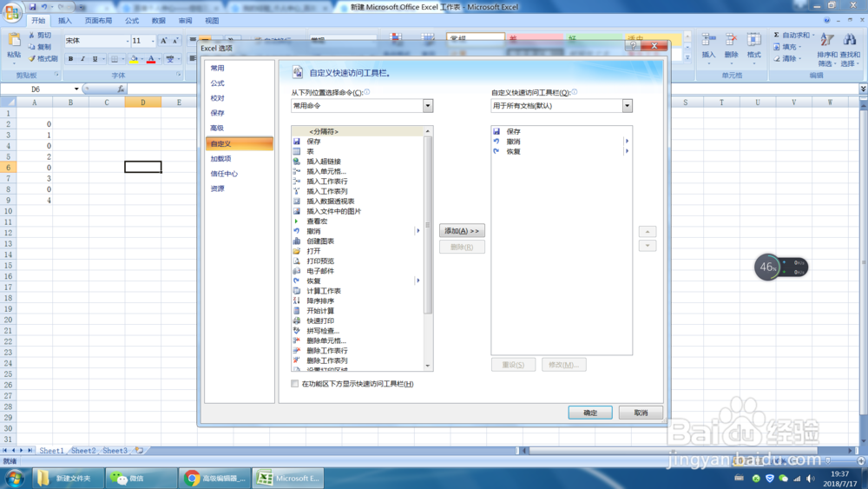The height and width of the screenshot is (489, 868).
Task: Select the 插入超链接 command in the list
Action: [x=357, y=162]
